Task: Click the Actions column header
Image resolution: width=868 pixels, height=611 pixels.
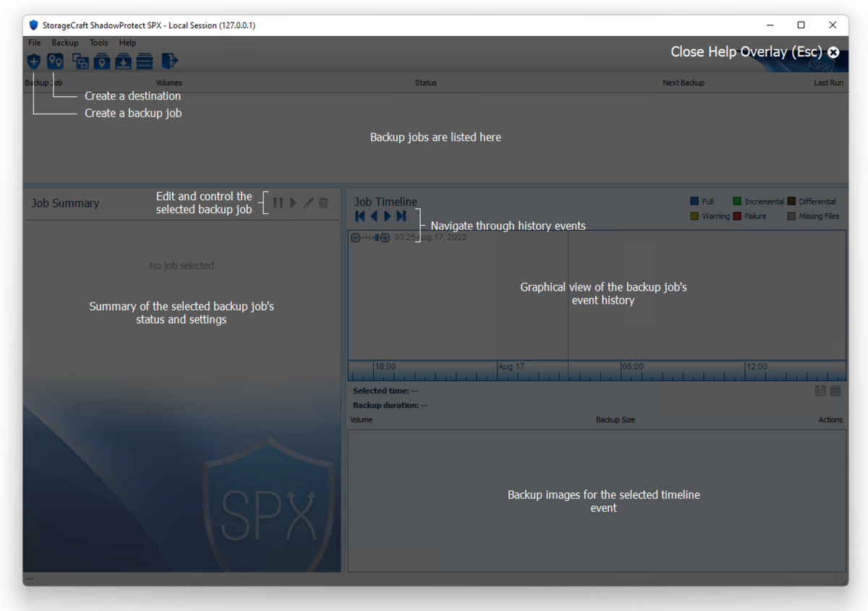Action: [x=830, y=420]
